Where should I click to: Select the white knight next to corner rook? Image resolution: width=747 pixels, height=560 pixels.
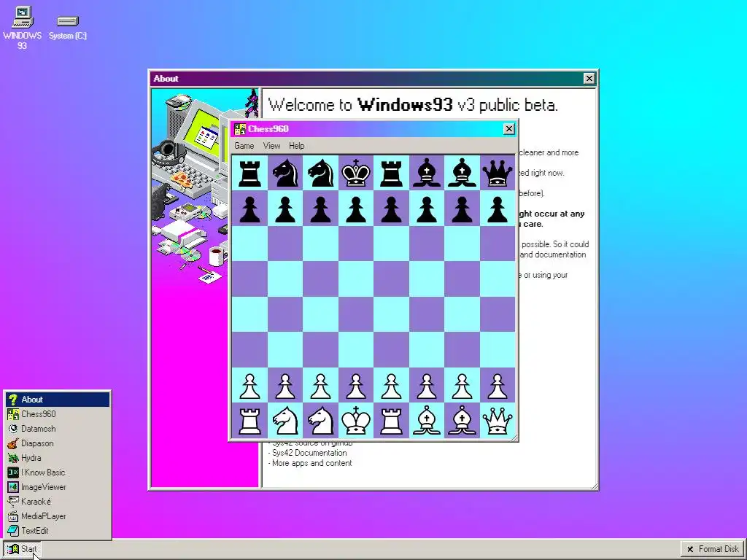click(x=285, y=421)
